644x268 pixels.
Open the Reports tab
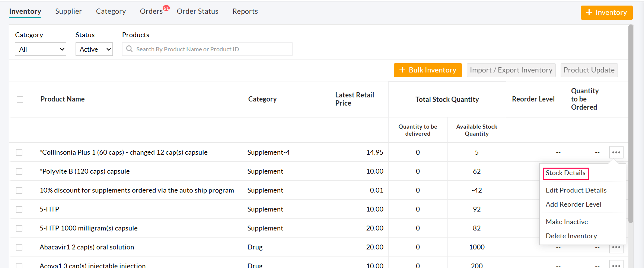coord(245,12)
